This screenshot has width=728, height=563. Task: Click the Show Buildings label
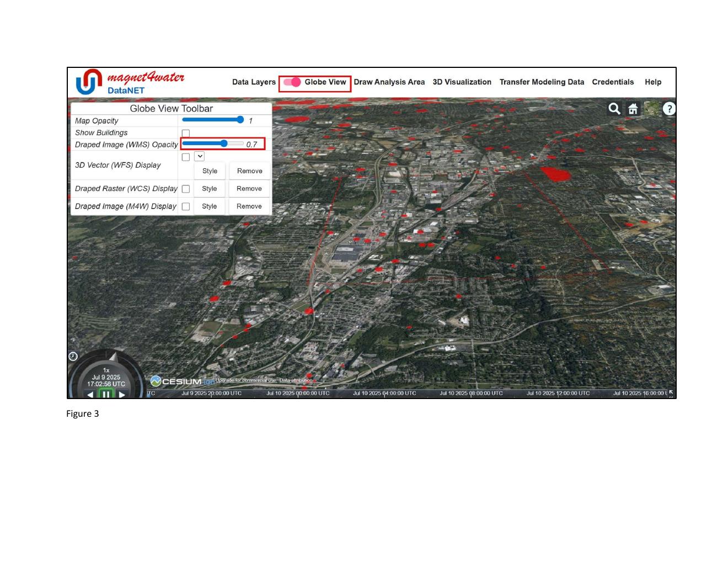101,133
